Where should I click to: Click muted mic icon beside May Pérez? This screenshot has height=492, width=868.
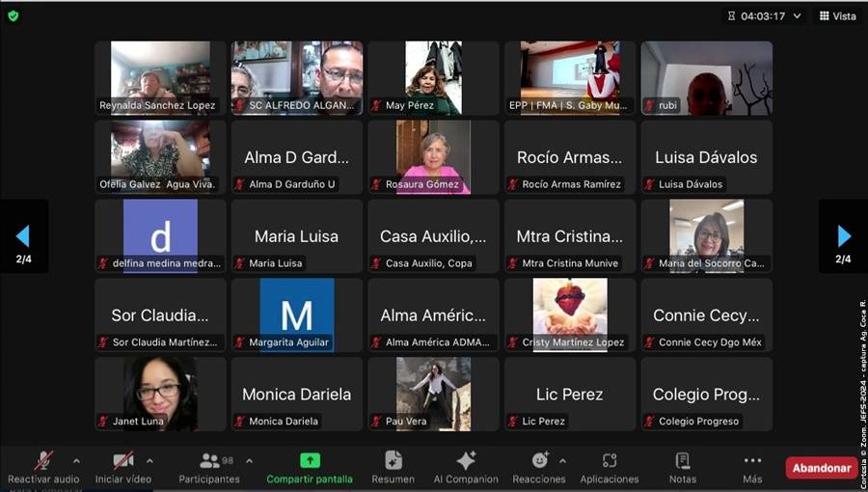377,105
